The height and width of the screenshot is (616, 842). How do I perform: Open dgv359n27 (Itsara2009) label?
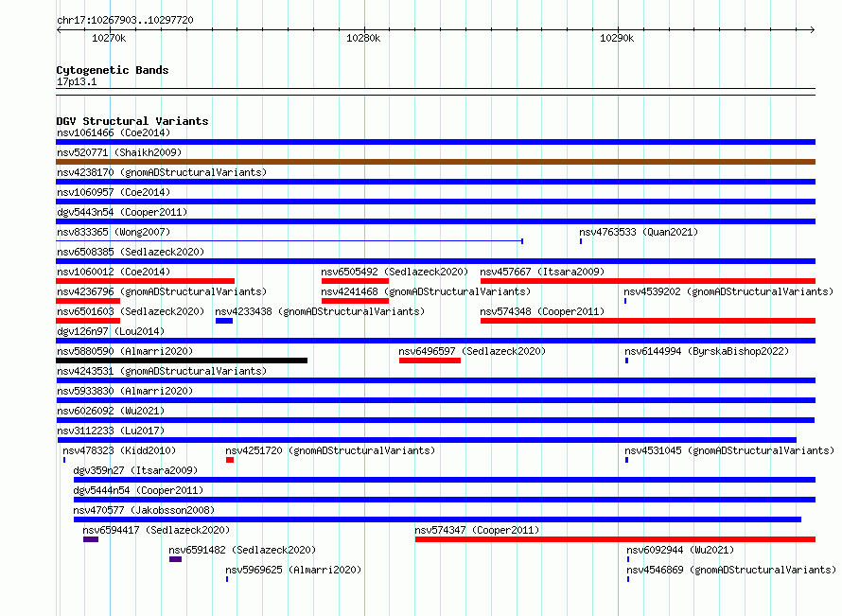[x=135, y=470]
